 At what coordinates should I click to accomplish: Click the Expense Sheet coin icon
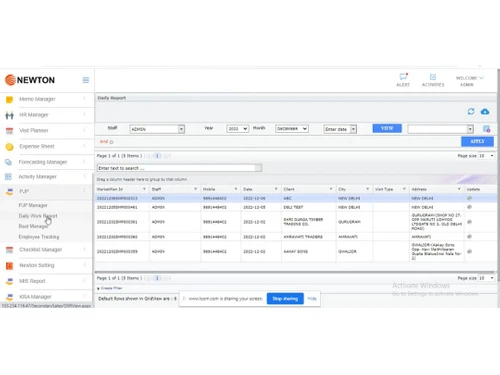[9, 147]
